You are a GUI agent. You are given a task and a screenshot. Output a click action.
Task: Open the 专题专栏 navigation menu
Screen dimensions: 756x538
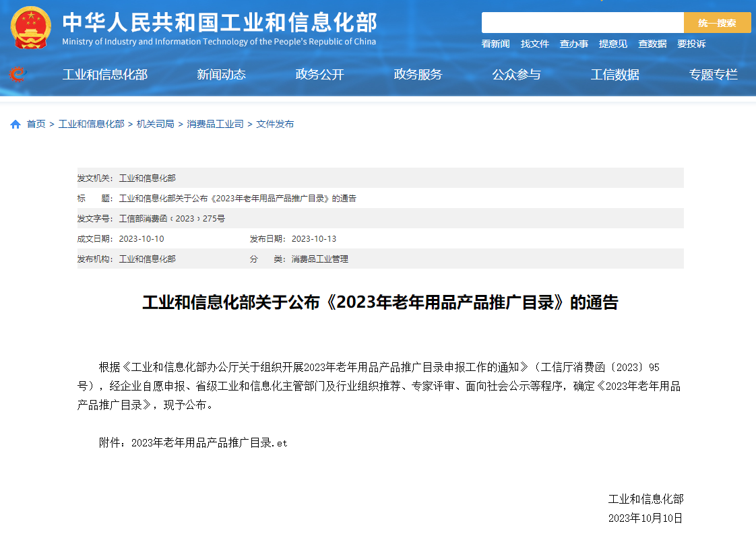713,75
